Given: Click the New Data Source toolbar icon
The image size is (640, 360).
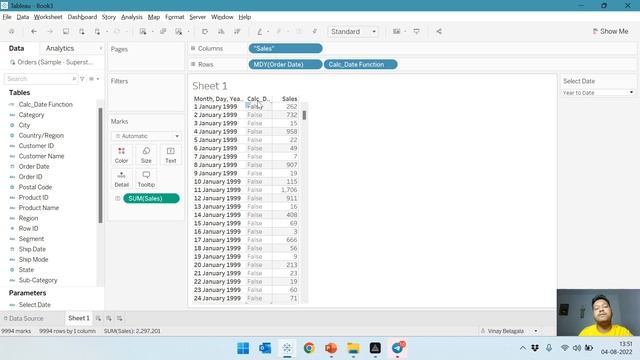Looking at the screenshot, I should coord(82,31).
